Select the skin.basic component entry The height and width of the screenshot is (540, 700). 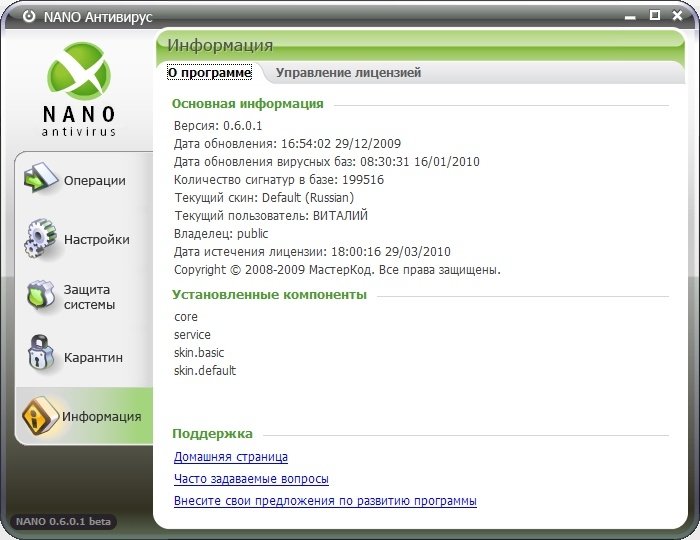pyautogui.click(x=199, y=353)
